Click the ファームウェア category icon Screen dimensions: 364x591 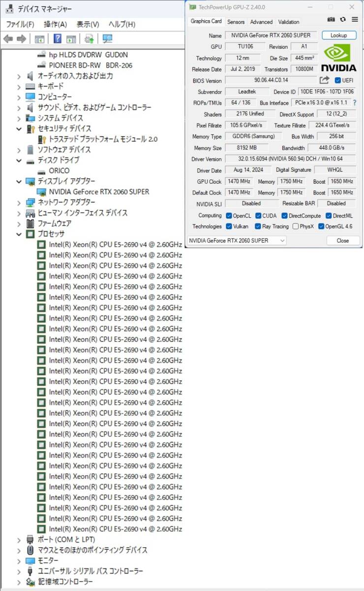[x=30, y=224]
